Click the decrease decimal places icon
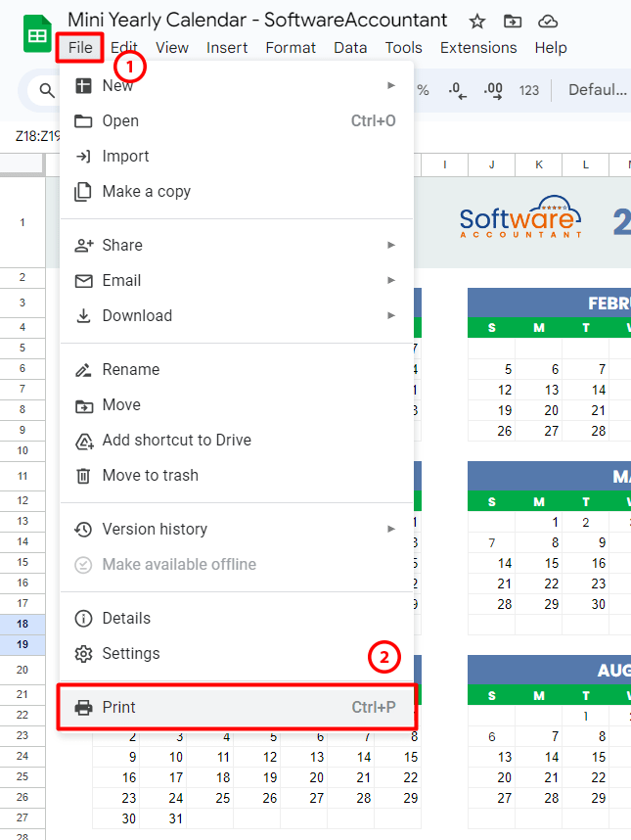This screenshot has height=840, width=631. (457, 90)
